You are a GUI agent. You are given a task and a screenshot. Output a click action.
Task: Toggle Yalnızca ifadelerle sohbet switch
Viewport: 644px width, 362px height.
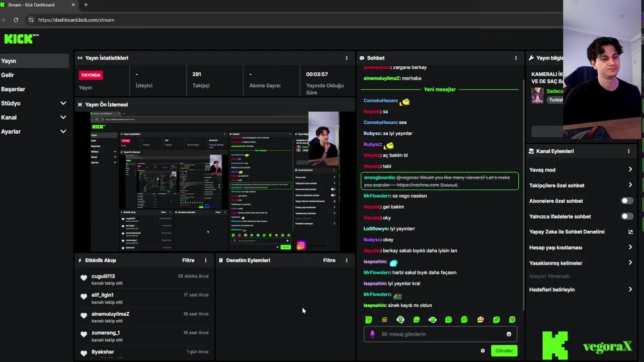click(x=626, y=216)
